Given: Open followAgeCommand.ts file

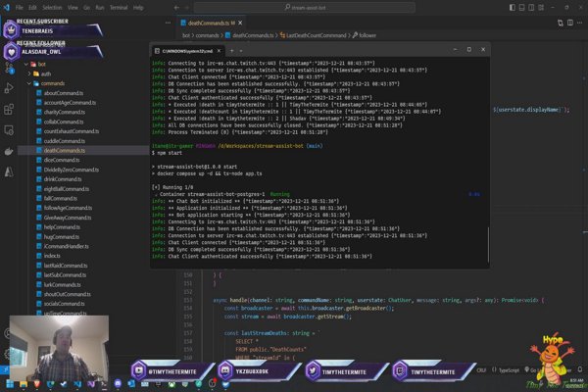Looking at the screenshot, I should (68, 208).
